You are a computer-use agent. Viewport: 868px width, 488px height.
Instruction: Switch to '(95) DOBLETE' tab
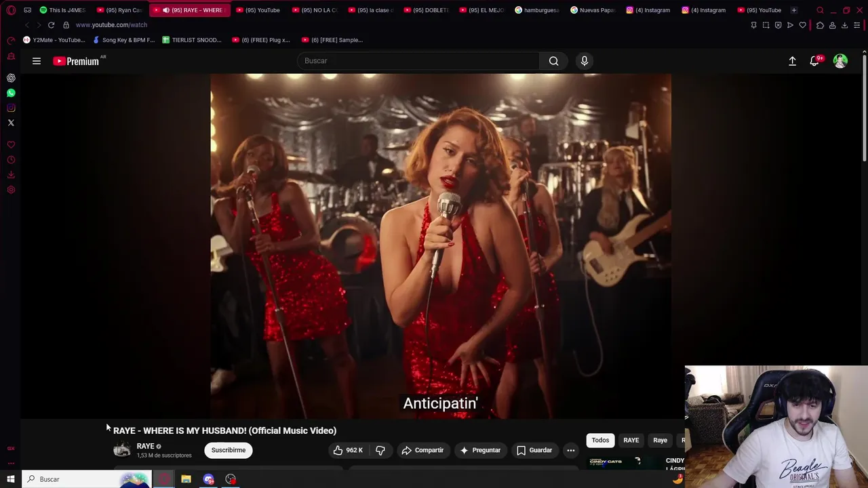pyautogui.click(x=426, y=10)
